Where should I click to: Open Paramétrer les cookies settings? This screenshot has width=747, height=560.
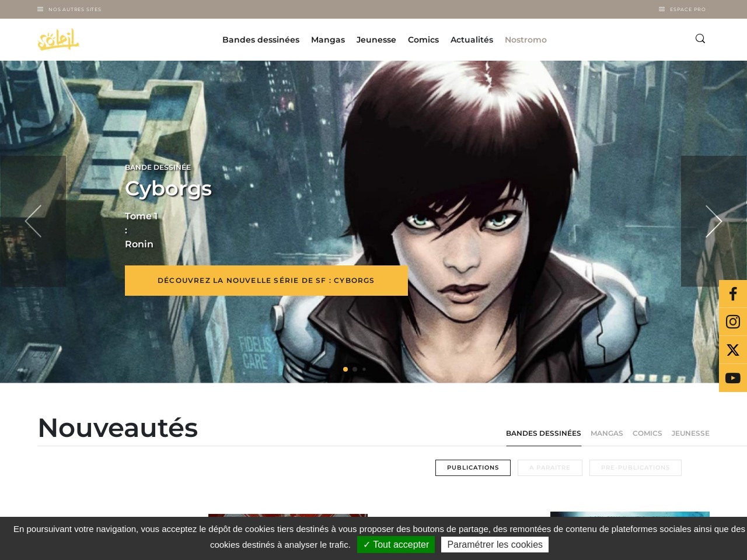click(x=495, y=545)
